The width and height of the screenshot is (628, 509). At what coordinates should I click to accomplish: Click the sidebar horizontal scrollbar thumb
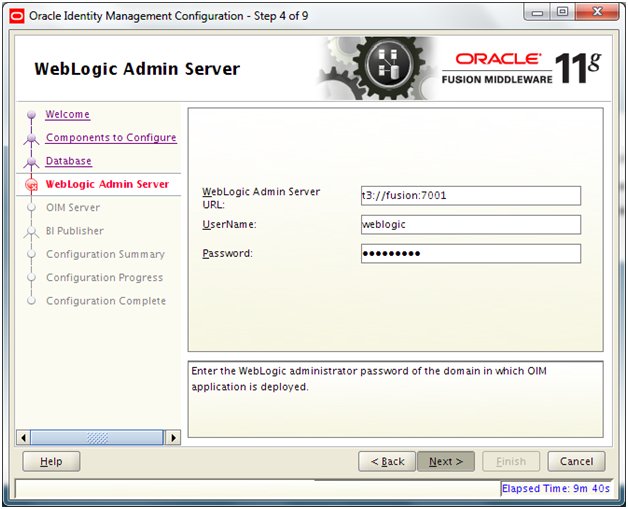coord(97,438)
